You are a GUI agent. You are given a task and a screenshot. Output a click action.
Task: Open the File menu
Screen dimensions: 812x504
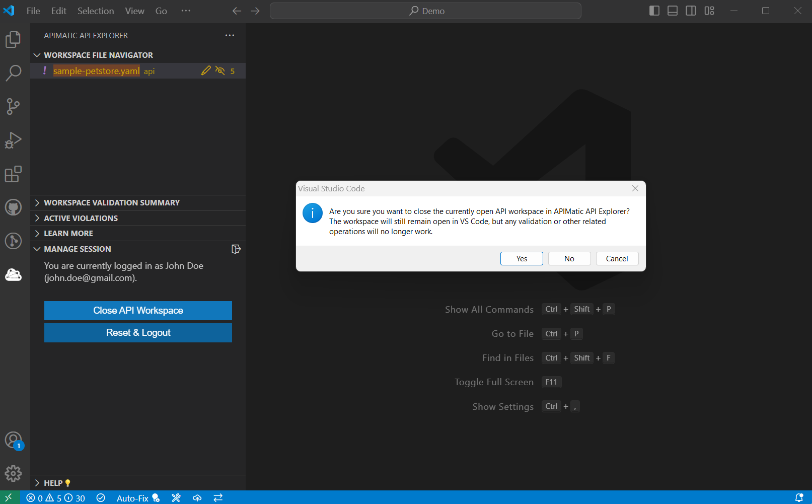point(33,11)
